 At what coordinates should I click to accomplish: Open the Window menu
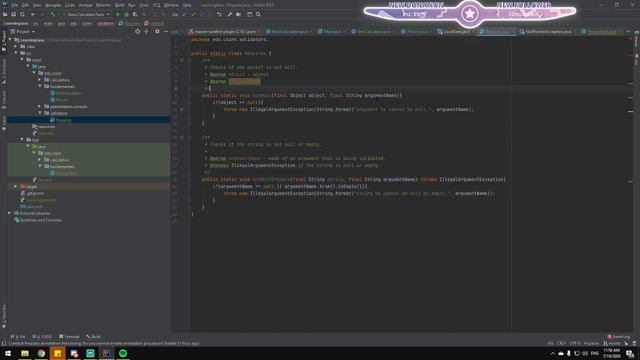coord(171,5)
